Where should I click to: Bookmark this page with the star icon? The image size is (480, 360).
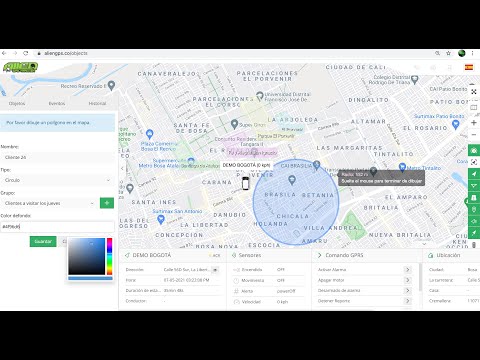449,53
